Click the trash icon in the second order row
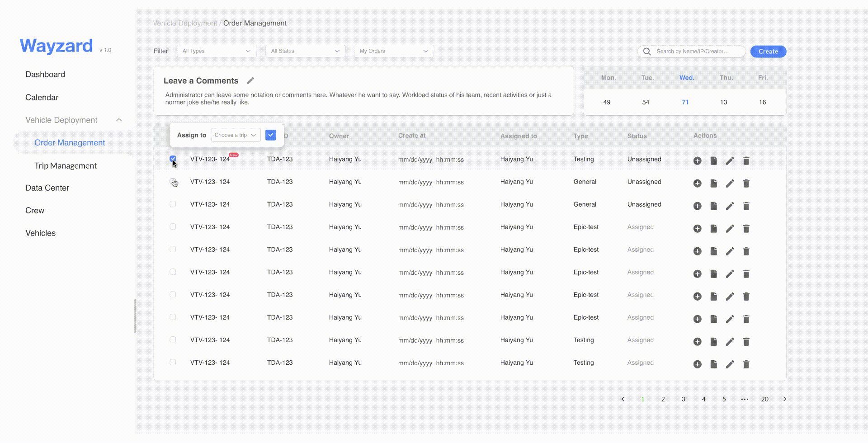The width and height of the screenshot is (868, 443). pos(746,183)
